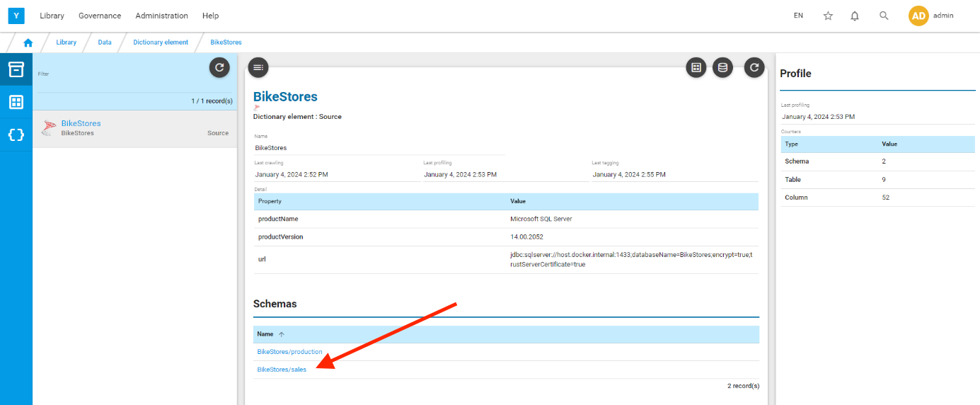The width and height of the screenshot is (980, 405).
Task: Open the BikeStores/sales schema link
Action: pyautogui.click(x=282, y=370)
